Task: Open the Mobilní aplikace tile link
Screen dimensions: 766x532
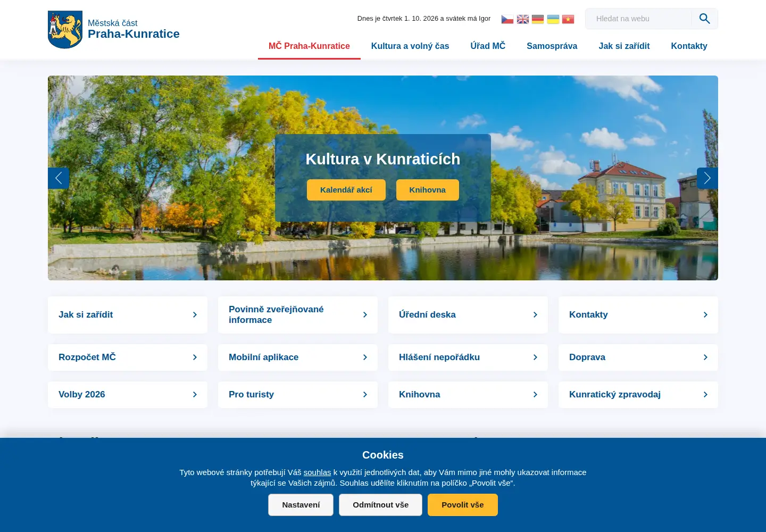Action: [x=298, y=358]
